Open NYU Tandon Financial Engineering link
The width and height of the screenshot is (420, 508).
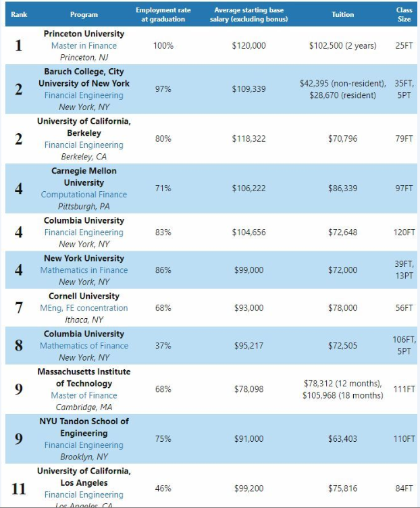click(x=84, y=444)
